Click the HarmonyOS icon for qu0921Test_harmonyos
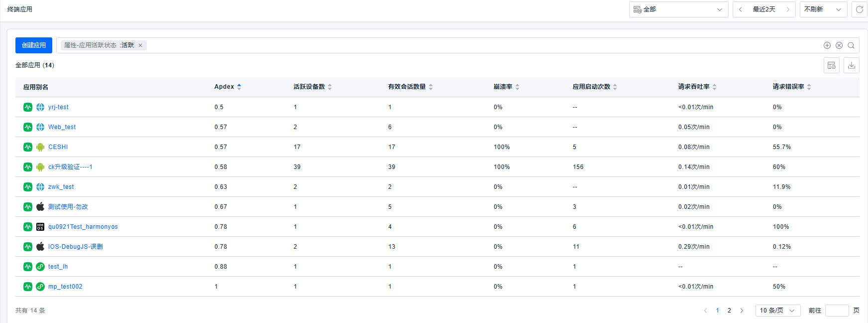The height and width of the screenshot is (323, 868). (40, 227)
